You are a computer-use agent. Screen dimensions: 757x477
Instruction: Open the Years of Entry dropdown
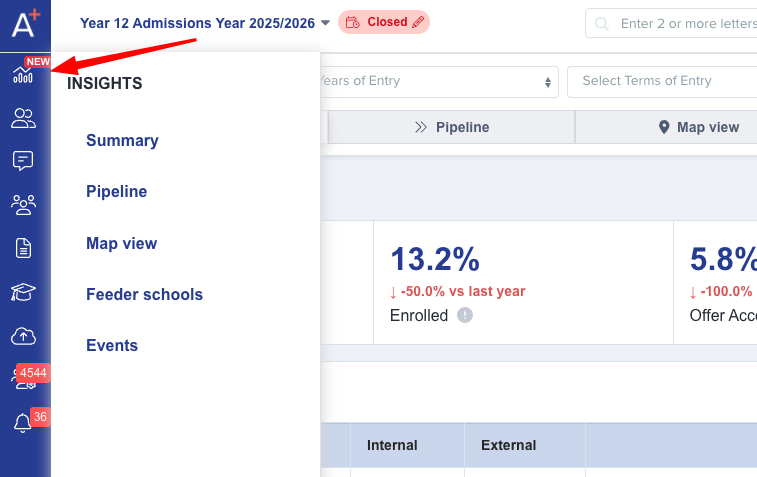(438, 81)
